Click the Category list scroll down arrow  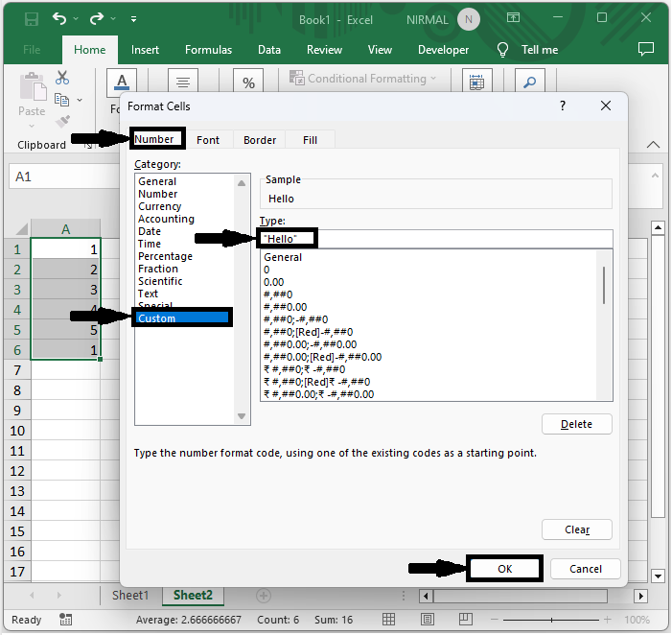242,416
